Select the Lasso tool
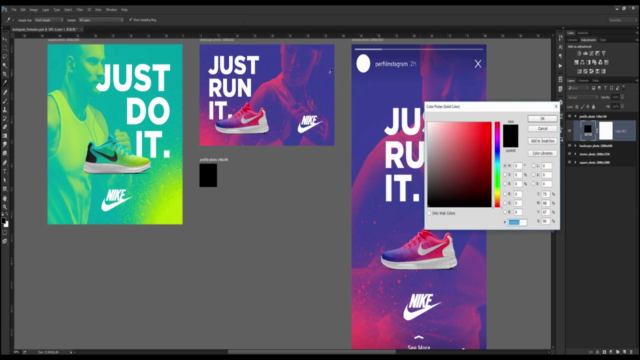Screen dimensions: 640x360 tap(5, 57)
